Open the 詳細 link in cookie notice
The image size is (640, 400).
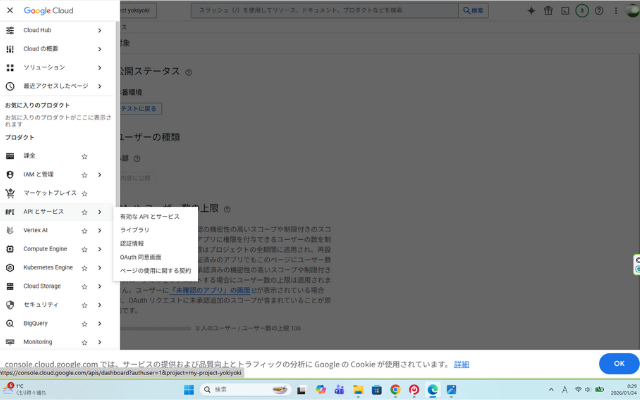point(462,364)
